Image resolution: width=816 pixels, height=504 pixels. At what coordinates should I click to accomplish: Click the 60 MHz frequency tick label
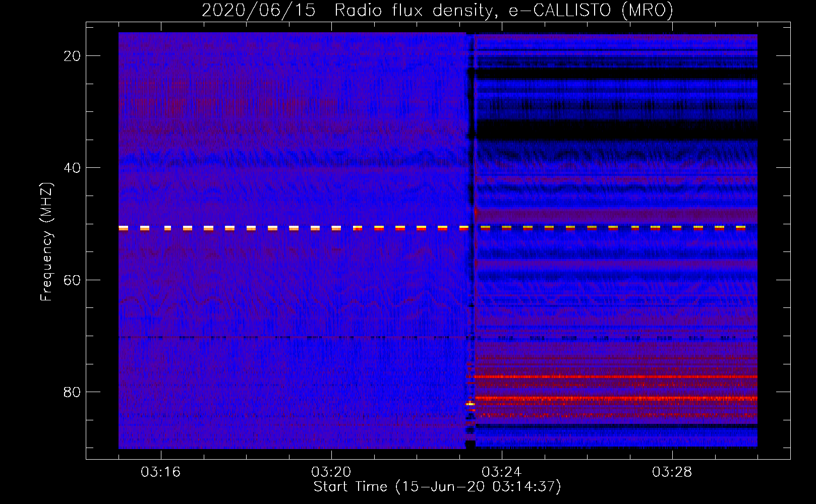click(x=72, y=280)
